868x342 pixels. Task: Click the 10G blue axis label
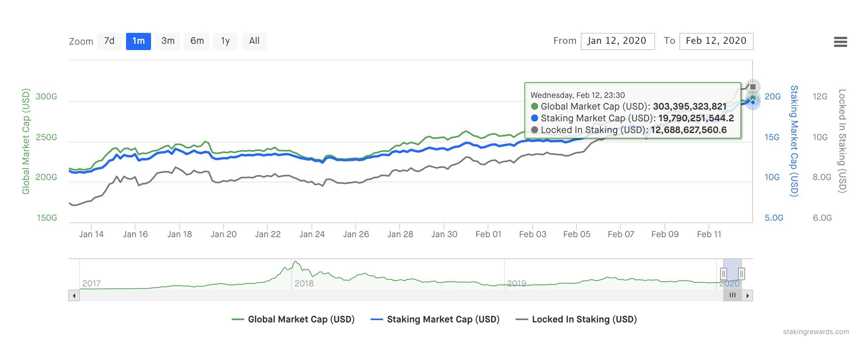coord(772,177)
